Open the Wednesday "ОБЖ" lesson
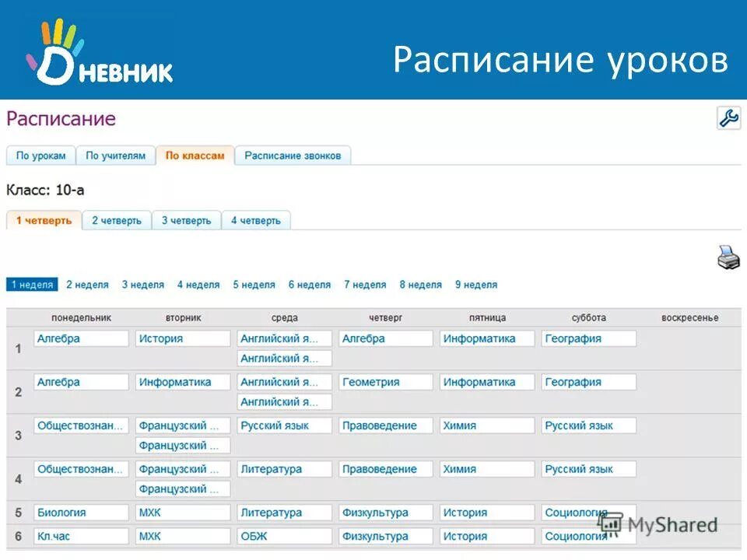The image size is (747, 560). click(x=283, y=535)
